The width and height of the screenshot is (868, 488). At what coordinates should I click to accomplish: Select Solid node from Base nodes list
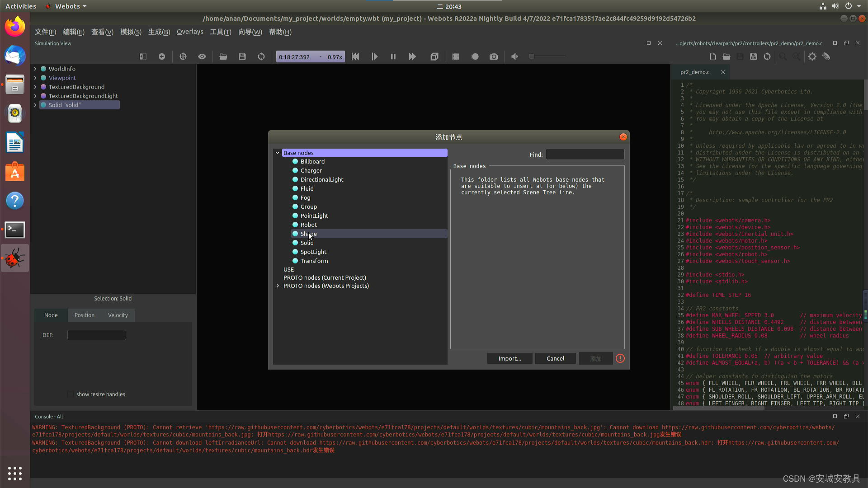pyautogui.click(x=307, y=243)
